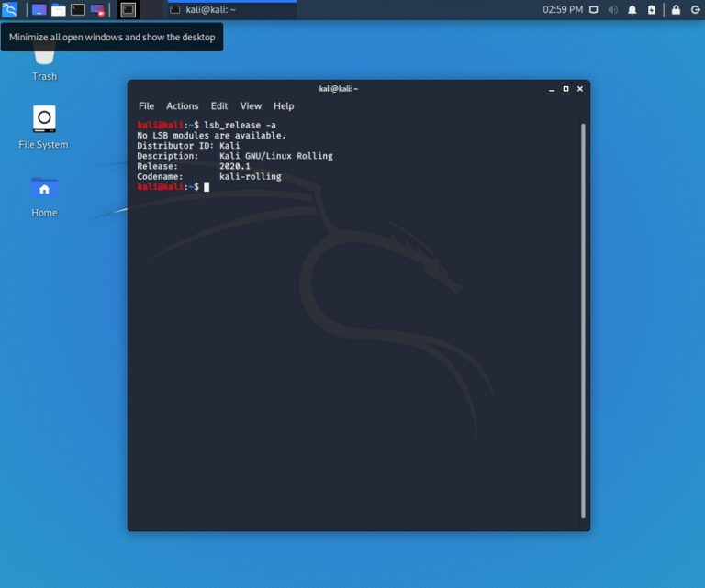Image resolution: width=705 pixels, height=588 pixels.
Task: Launch terminal emulator from top panel
Action: [x=78, y=9]
